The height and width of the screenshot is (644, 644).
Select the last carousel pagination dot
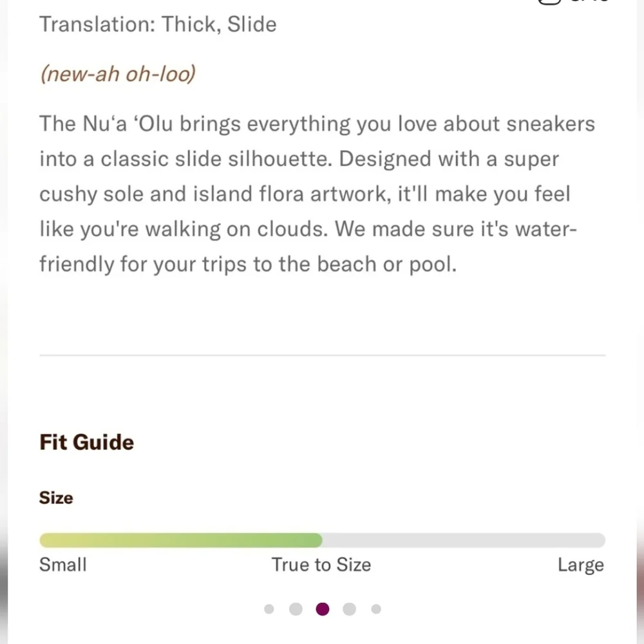(x=376, y=609)
